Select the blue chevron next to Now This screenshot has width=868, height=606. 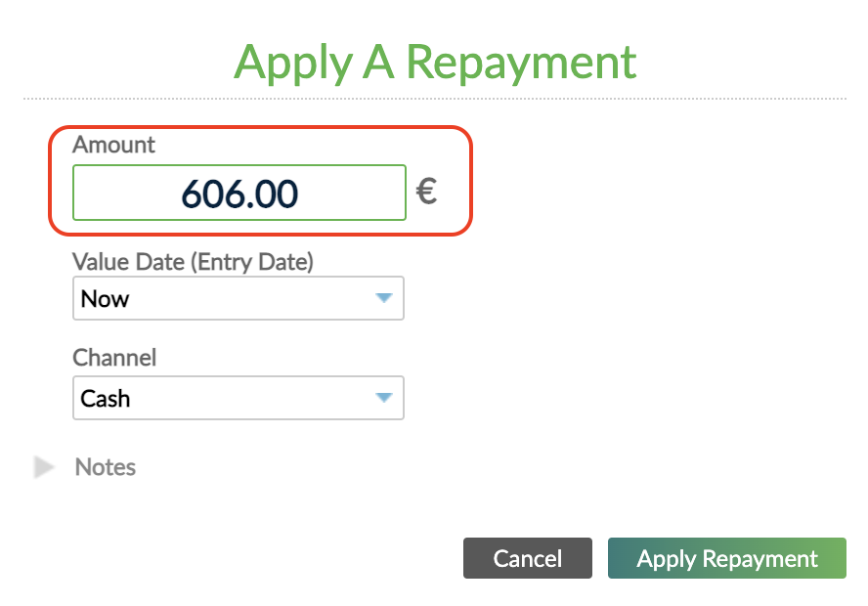click(x=383, y=298)
